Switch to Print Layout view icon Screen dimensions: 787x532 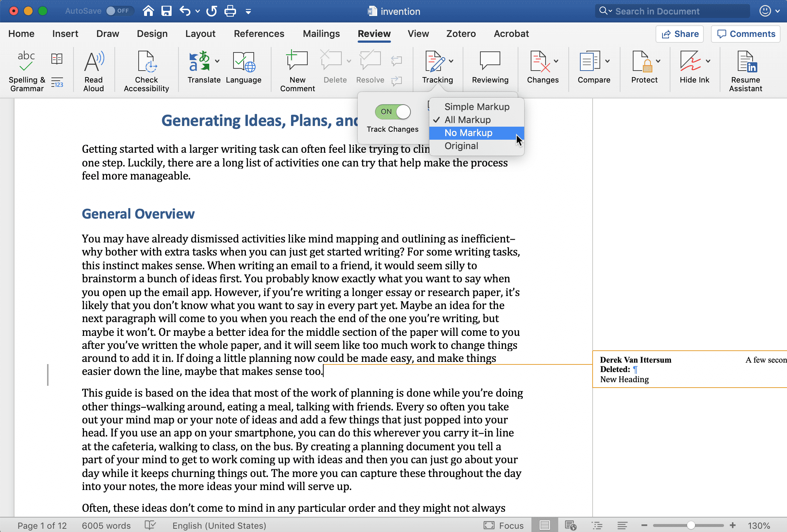[545, 525]
